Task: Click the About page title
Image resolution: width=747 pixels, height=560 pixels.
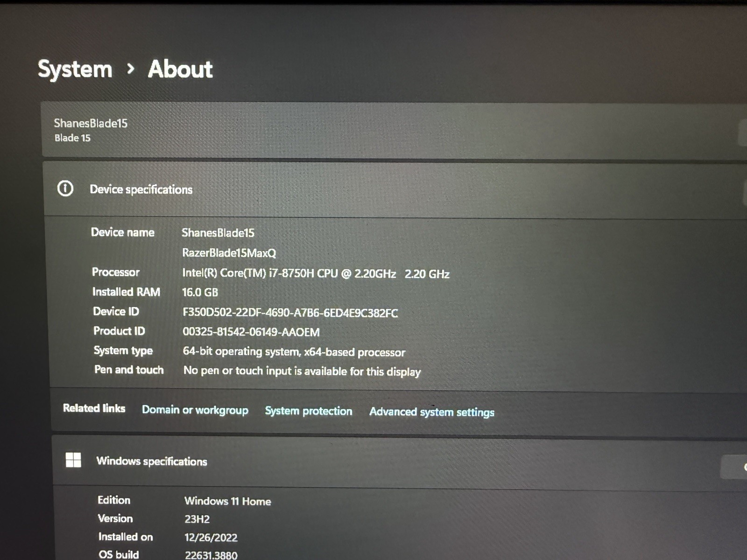Action: (x=180, y=69)
